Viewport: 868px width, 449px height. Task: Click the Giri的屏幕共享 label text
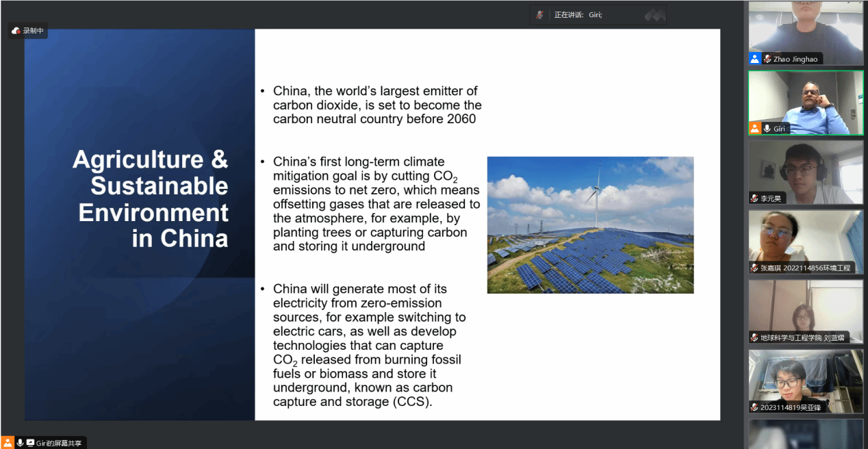[60, 443]
